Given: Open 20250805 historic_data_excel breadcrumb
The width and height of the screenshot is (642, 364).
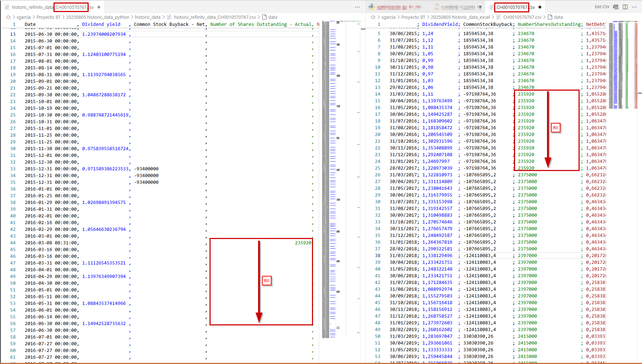Looking at the screenshot, I should (x=460, y=17).
